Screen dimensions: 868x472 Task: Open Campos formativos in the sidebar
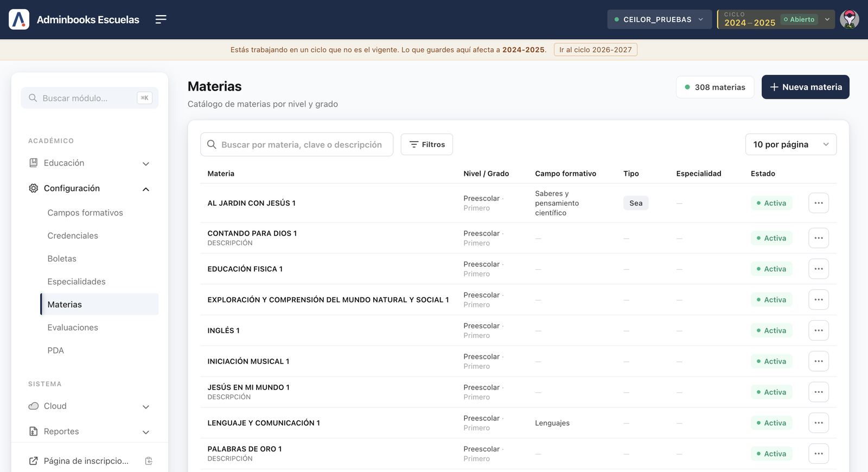(x=85, y=213)
